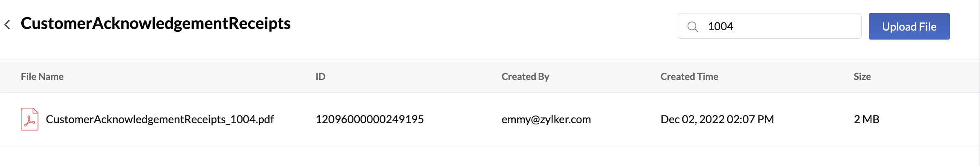Click the creator email emmy@zylker.com
This screenshot has width=980, height=166.
[x=546, y=120]
